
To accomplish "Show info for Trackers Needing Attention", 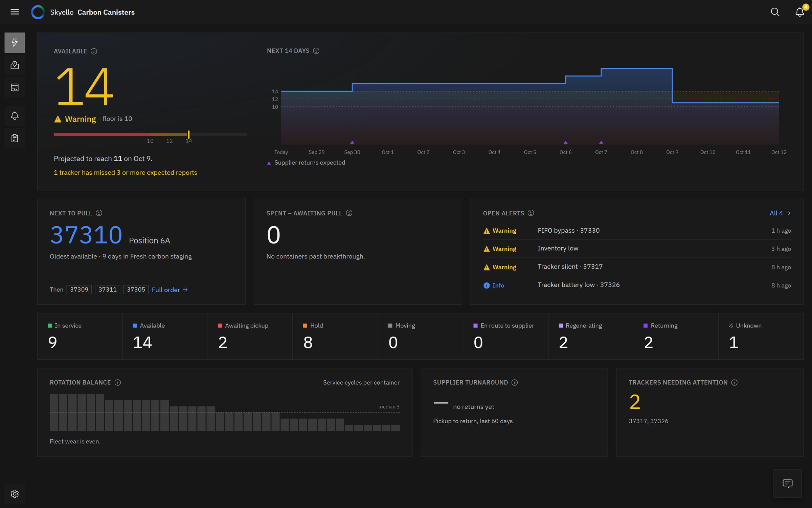I will (x=734, y=382).
